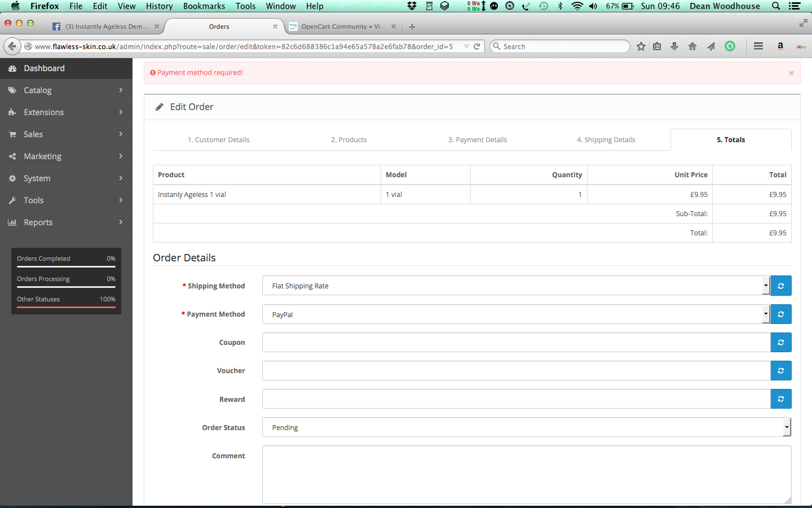Click the Orders Completed progress bar
Screen dimensions: 812x508
coord(66,266)
